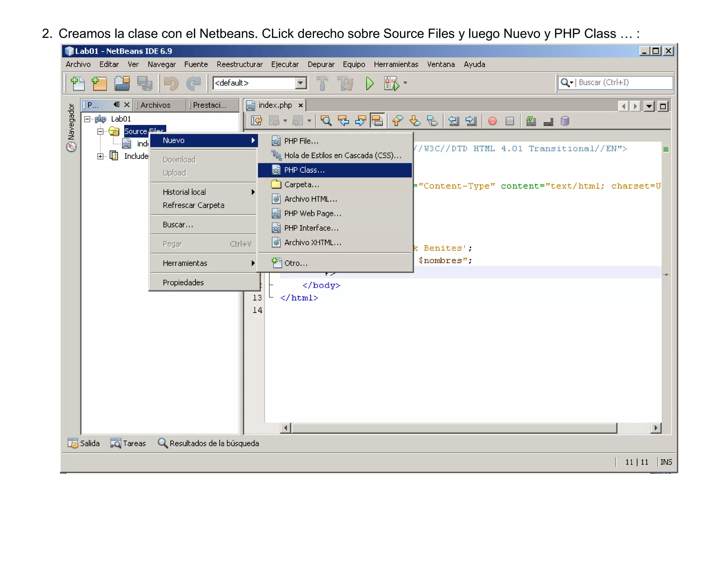Screen dimensions: 728x562
Task: Click the Undo arrow icon
Action: coord(171,83)
